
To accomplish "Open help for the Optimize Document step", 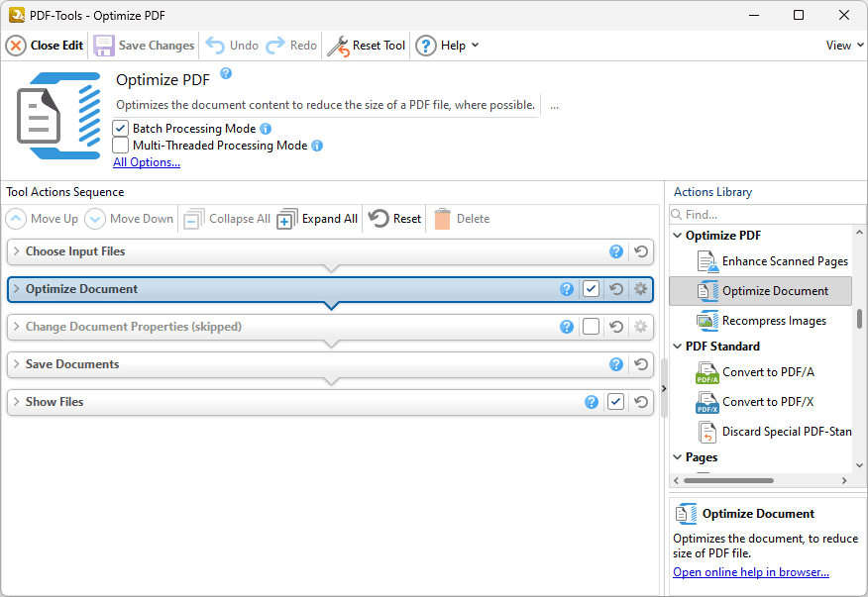I will 567,289.
